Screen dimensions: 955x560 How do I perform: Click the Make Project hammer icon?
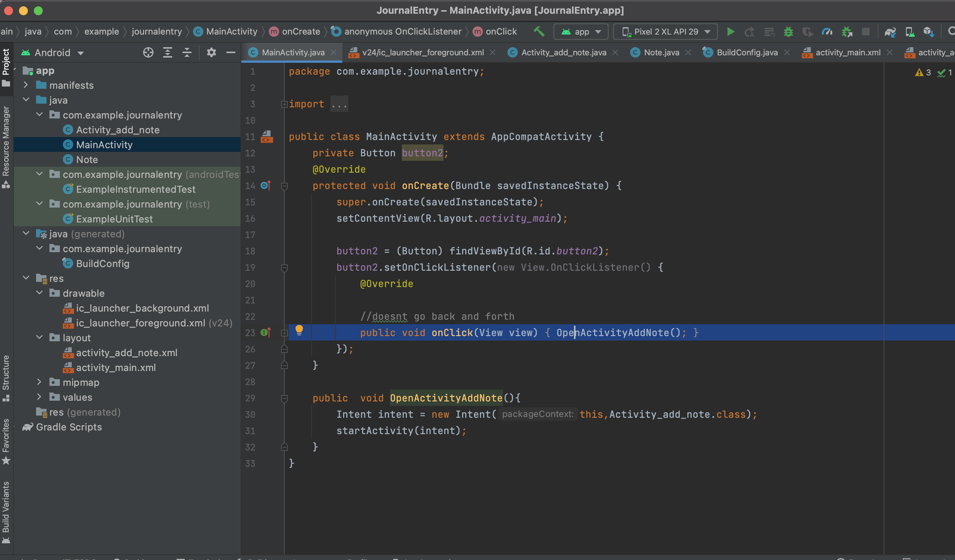539,32
